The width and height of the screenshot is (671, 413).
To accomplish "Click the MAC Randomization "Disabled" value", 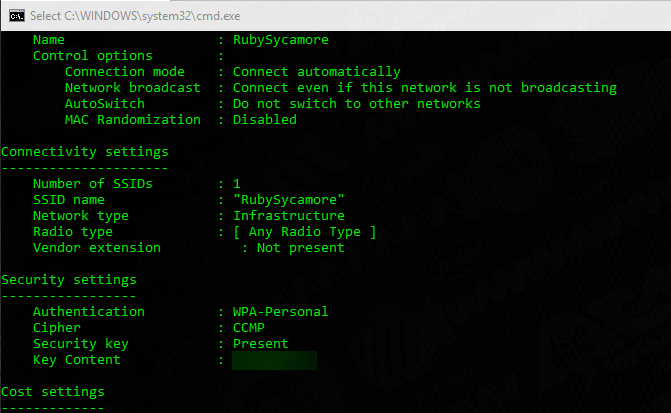I will click(264, 120).
